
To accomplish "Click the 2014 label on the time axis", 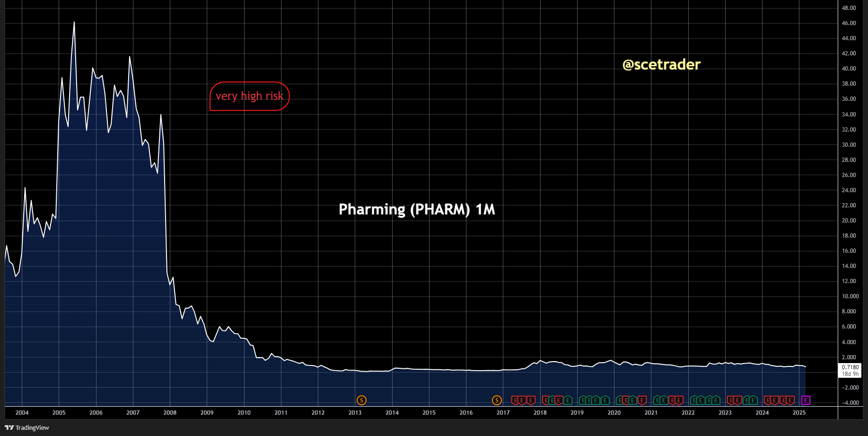I will click(392, 413).
